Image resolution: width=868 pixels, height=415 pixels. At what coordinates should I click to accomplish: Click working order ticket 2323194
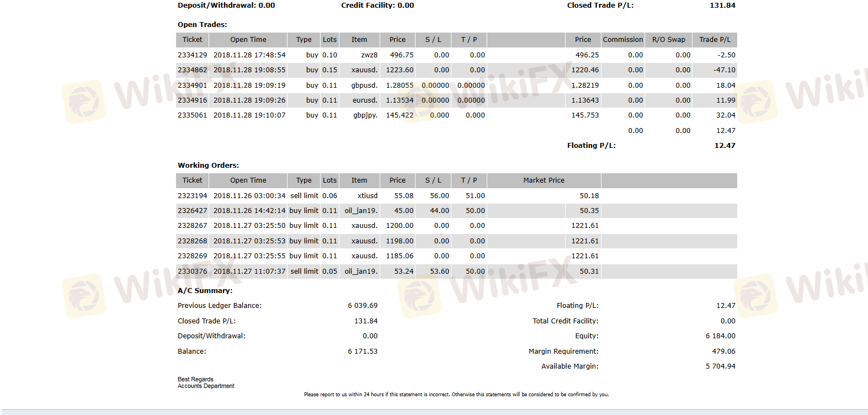[192, 196]
